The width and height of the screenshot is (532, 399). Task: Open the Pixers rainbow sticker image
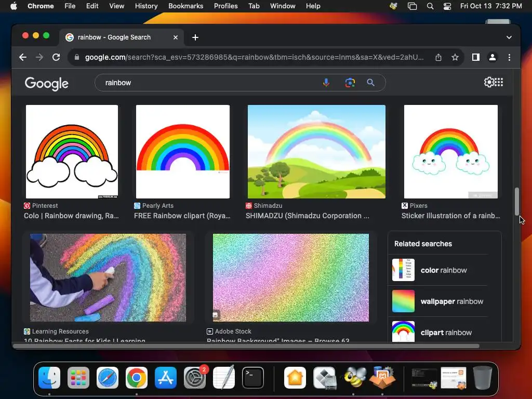[450, 152]
